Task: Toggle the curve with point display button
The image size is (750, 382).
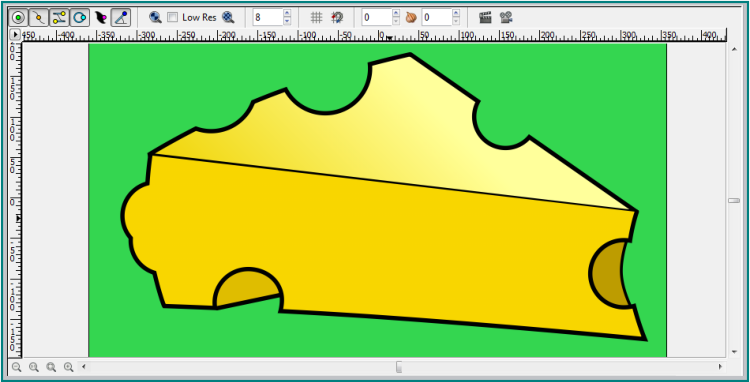Action: pyautogui.click(x=39, y=18)
